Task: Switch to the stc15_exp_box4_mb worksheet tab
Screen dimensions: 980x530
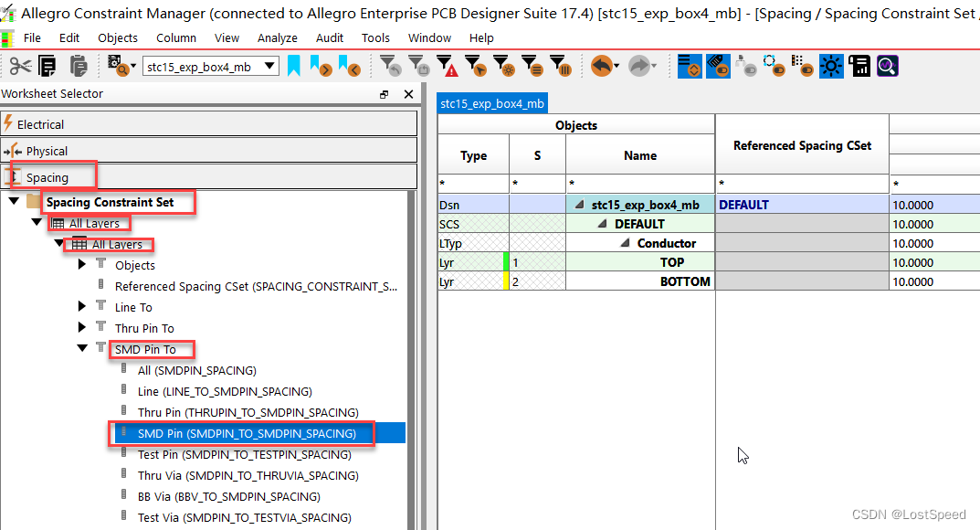Action: click(492, 103)
